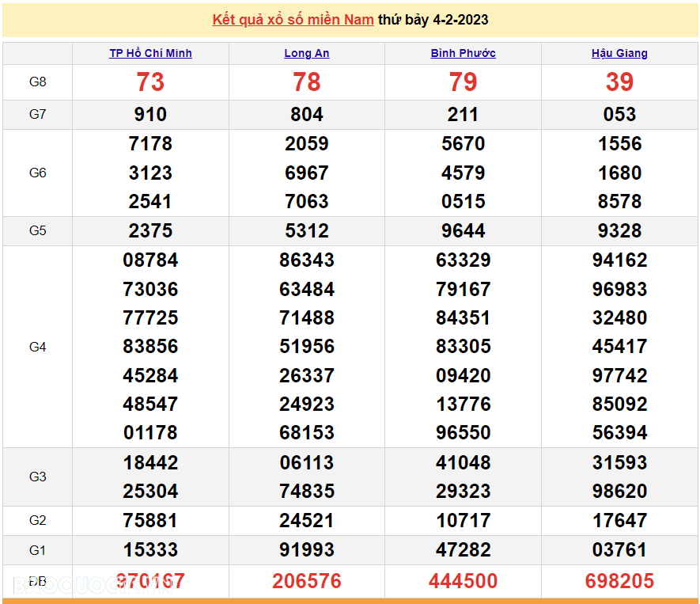This screenshot has width=700, height=604.
Task: Select the G7 prize row label
Action: pos(38,114)
